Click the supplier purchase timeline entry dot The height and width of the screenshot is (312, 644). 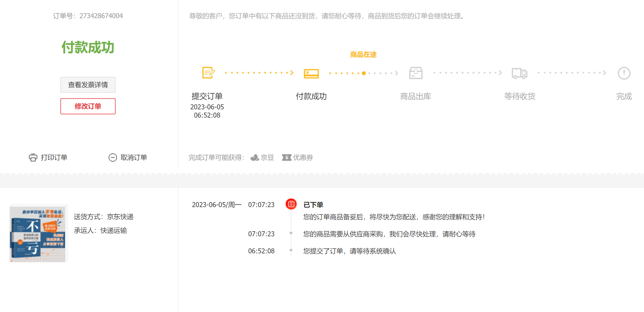[291, 233]
